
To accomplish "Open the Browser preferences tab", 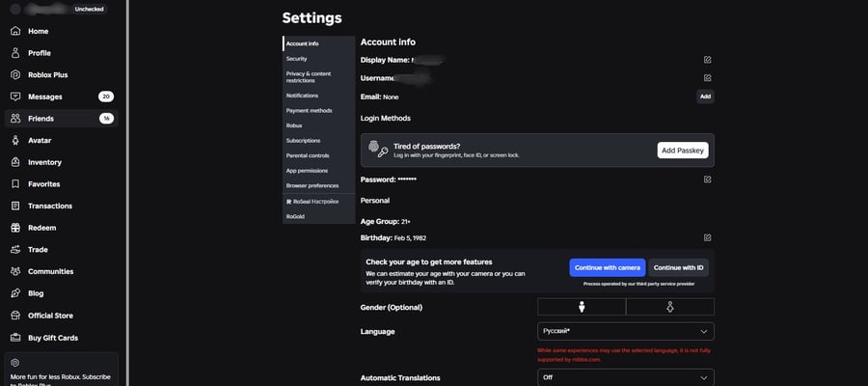I will [x=318, y=185].
